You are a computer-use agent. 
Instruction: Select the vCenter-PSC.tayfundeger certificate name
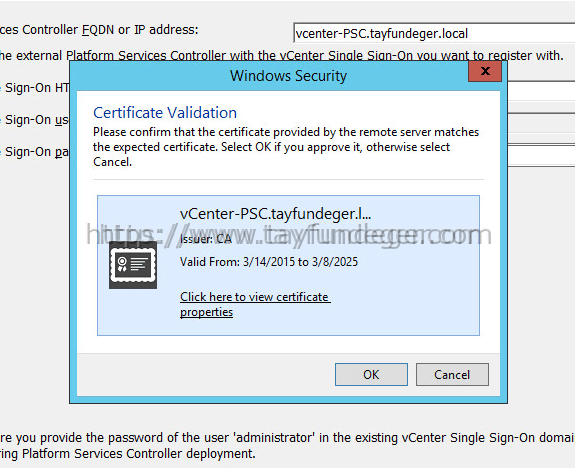(275, 214)
